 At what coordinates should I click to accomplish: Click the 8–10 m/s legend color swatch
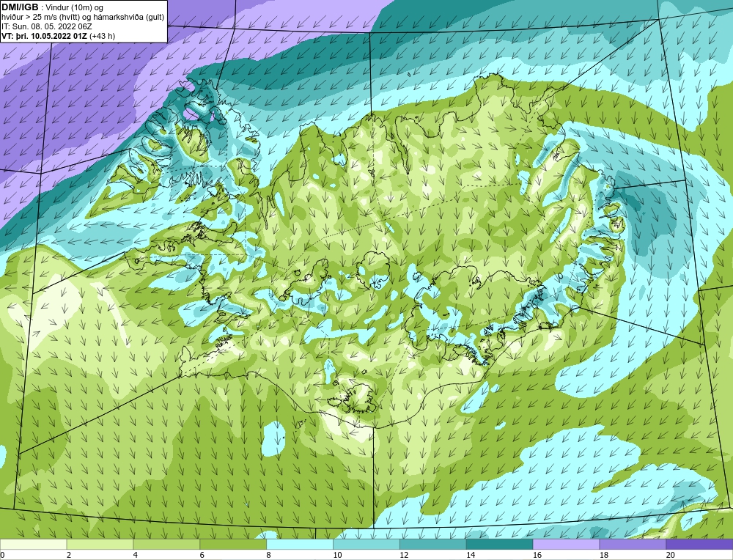(x=300, y=544)
